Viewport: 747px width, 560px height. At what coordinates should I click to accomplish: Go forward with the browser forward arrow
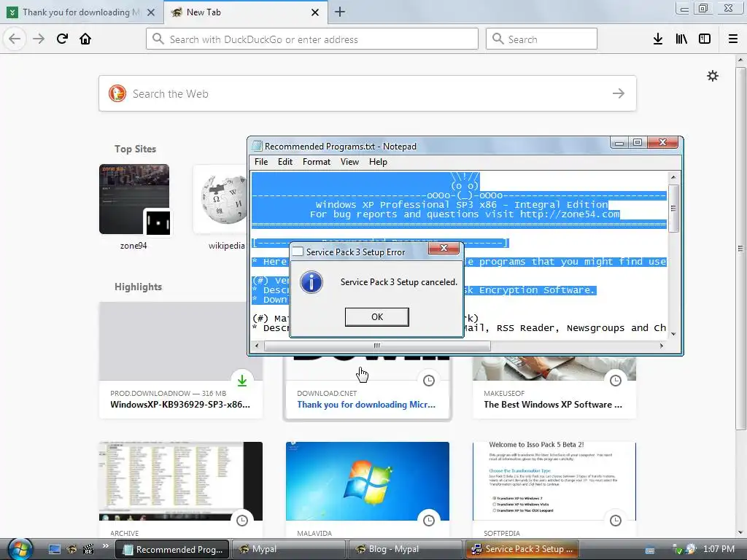click(39, 39)
